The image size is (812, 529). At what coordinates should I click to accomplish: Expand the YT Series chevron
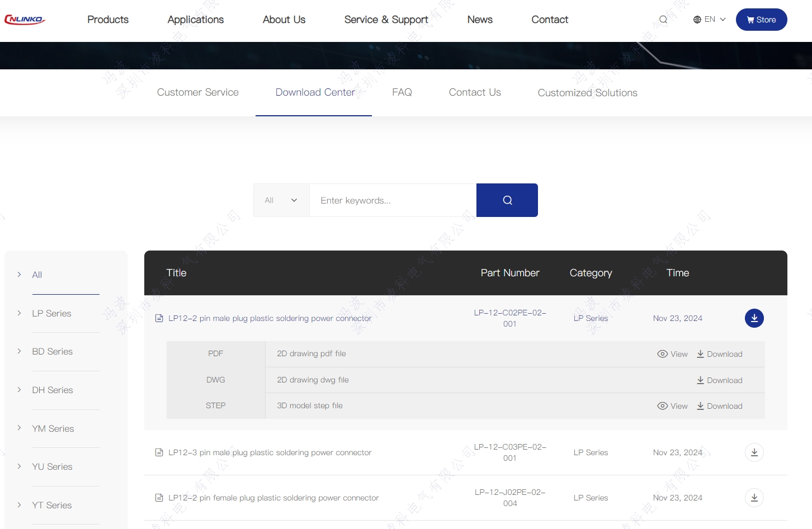(19, 505)
